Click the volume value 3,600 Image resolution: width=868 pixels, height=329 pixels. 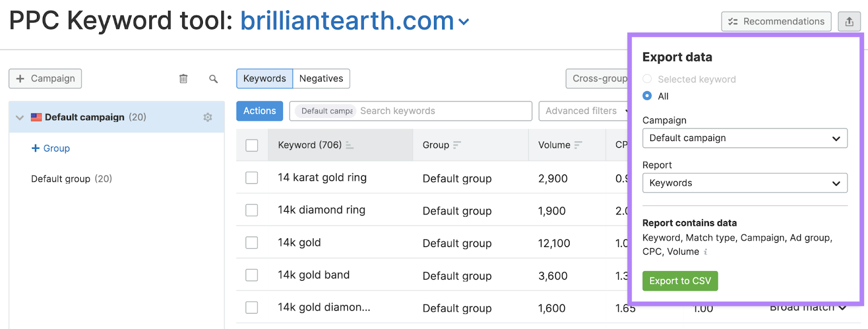[x=553, y=276]
